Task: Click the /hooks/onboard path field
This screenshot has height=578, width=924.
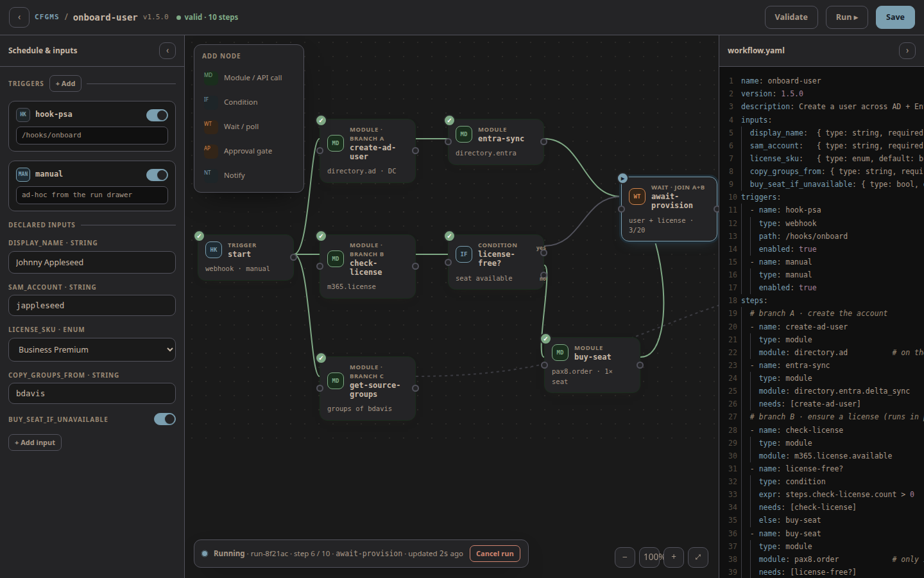Action: [x=92, y=136]
